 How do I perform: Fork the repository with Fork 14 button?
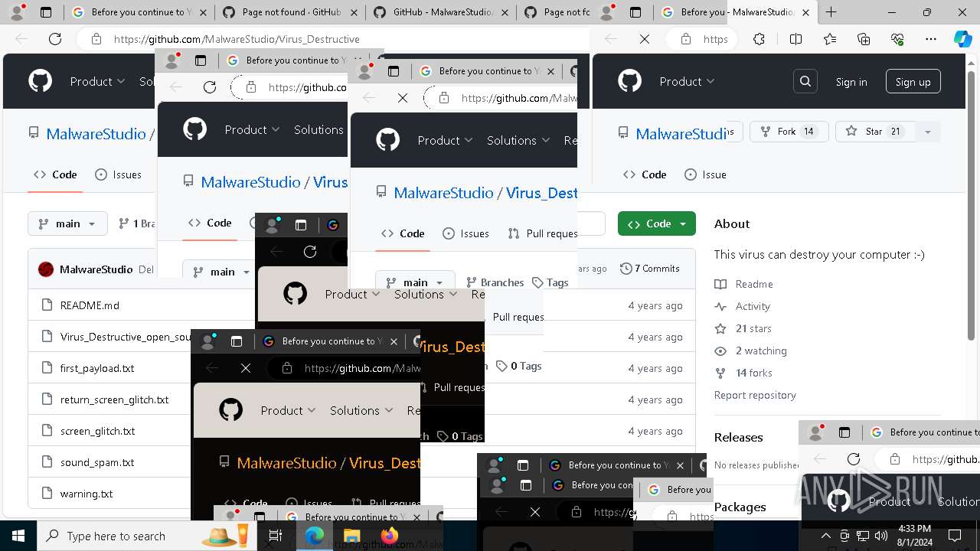[789, 132]
